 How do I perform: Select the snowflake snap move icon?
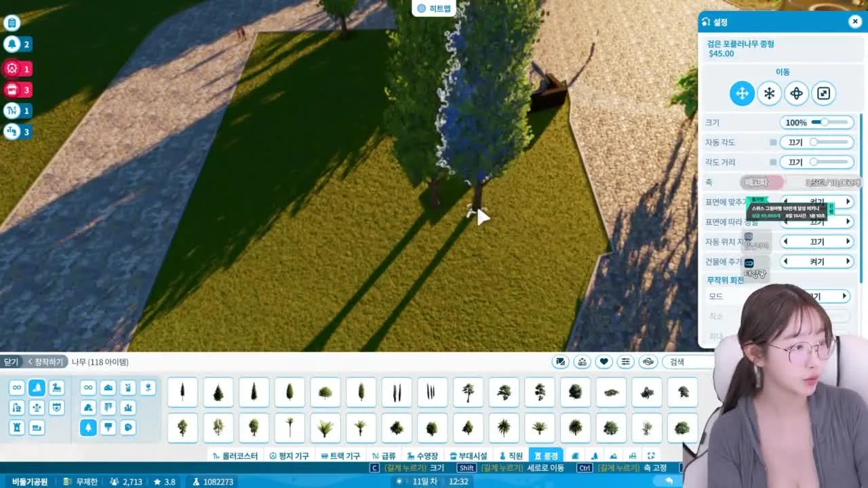click(769, 94)
